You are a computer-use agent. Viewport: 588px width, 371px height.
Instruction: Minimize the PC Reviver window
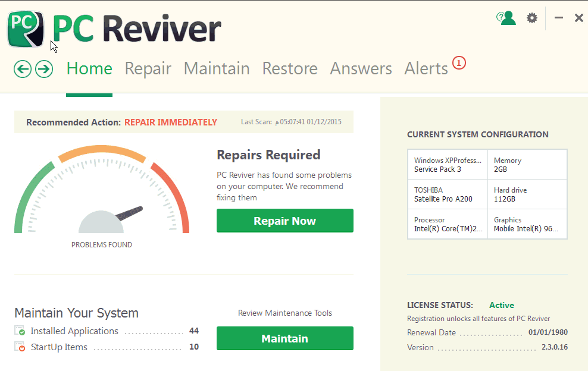558,18
